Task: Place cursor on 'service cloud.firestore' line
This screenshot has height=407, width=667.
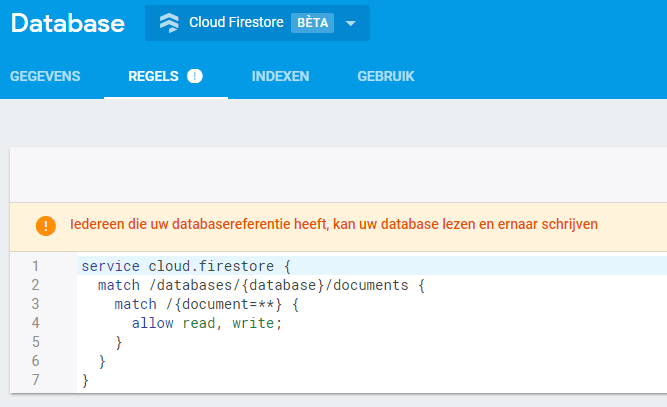Action: point(185,266)
